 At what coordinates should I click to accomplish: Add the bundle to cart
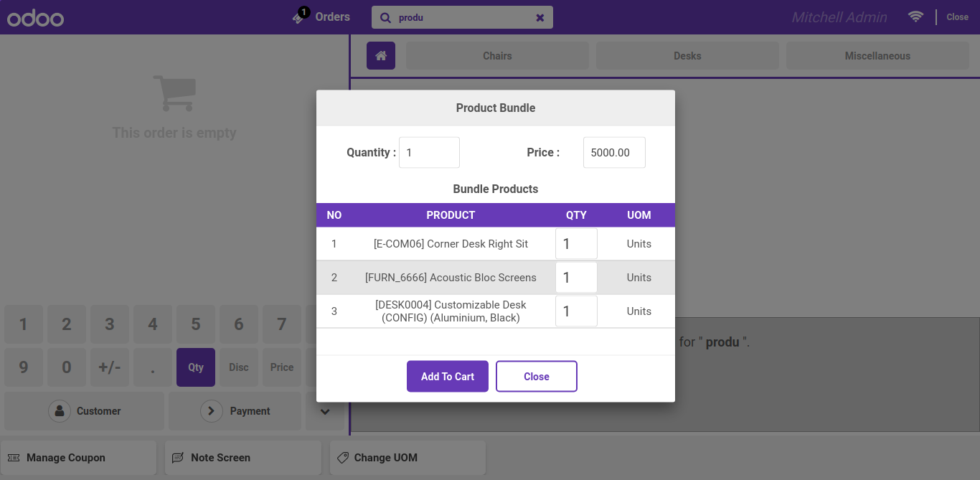[x=448, y=377]
